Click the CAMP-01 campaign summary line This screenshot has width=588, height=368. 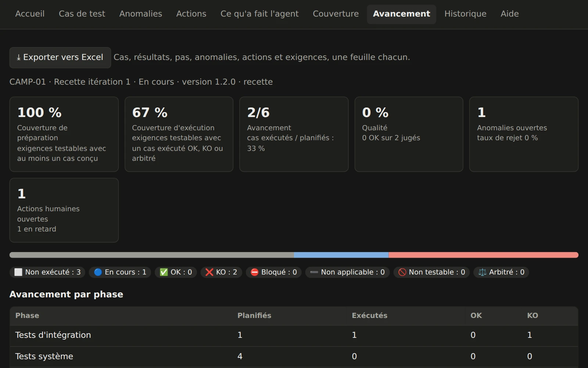[141, 82]
